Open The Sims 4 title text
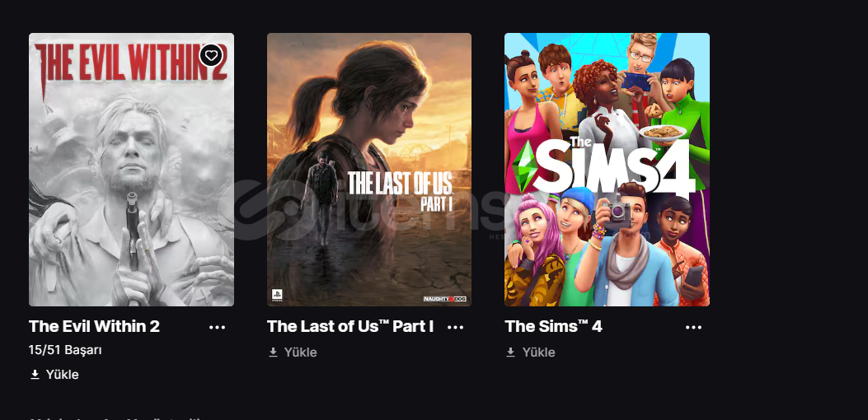This screenshot has height=420, width=868. (553, 326)
